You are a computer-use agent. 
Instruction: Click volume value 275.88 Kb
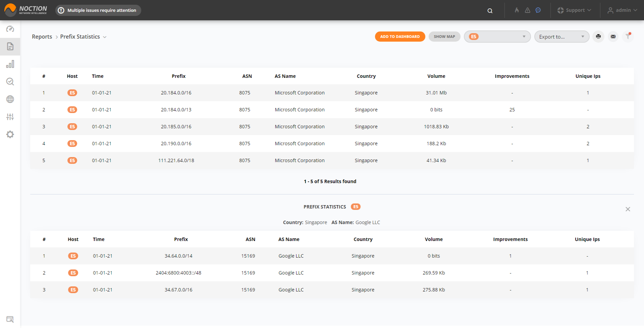[434, 290]
